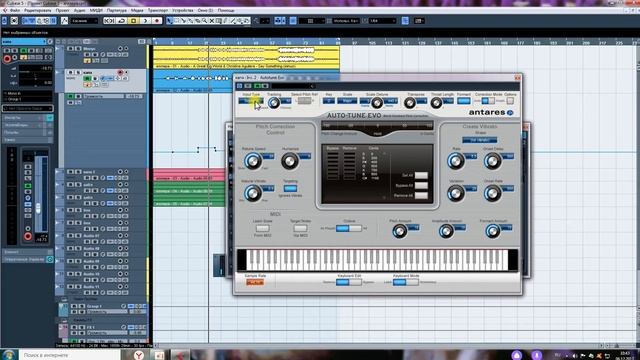Screen dimensions: 640x360
Task: Open the Auto-Tune preset field
Action: 293,86
